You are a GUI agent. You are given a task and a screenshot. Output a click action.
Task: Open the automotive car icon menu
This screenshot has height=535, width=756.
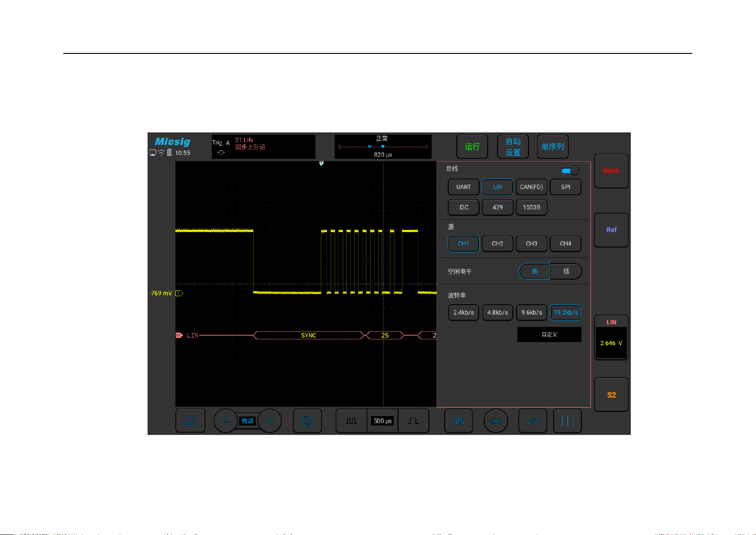point(533,421)
